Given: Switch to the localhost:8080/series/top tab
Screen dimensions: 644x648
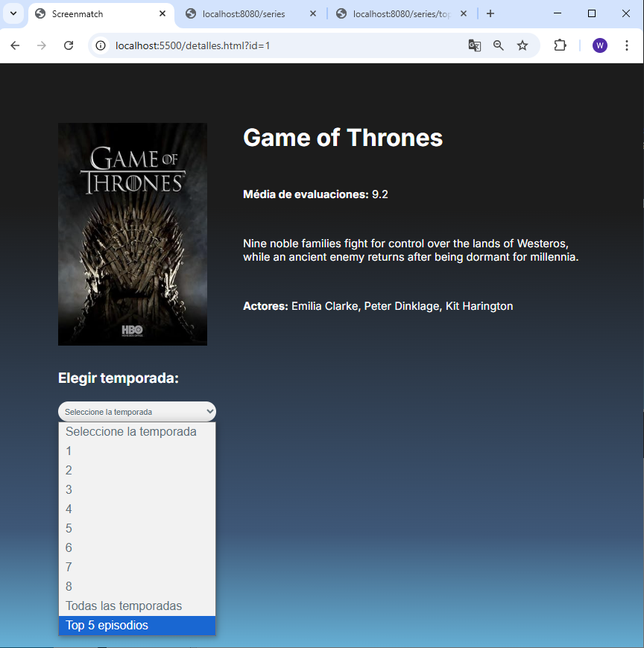Looking at the screenshot, I should point(402,13).
